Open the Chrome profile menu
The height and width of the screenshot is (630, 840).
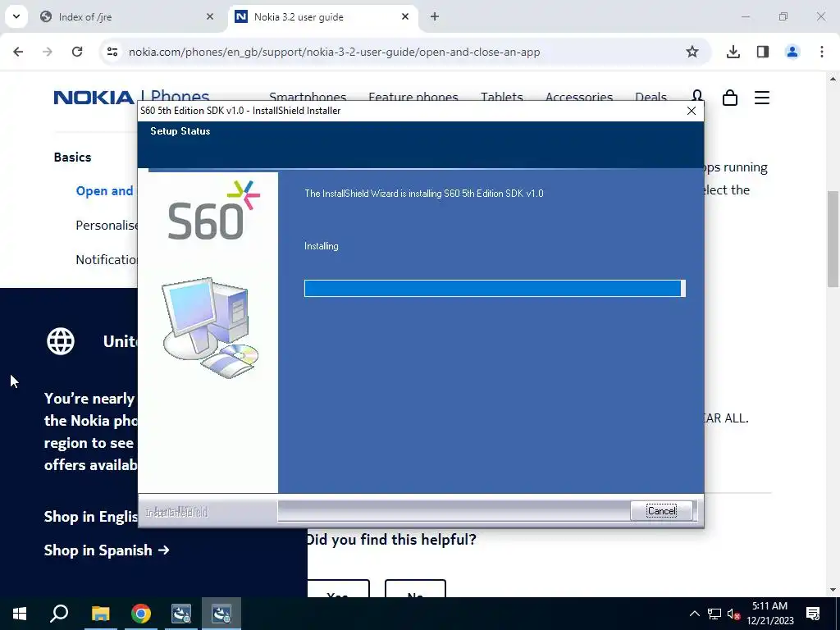[x=792, y=52]
